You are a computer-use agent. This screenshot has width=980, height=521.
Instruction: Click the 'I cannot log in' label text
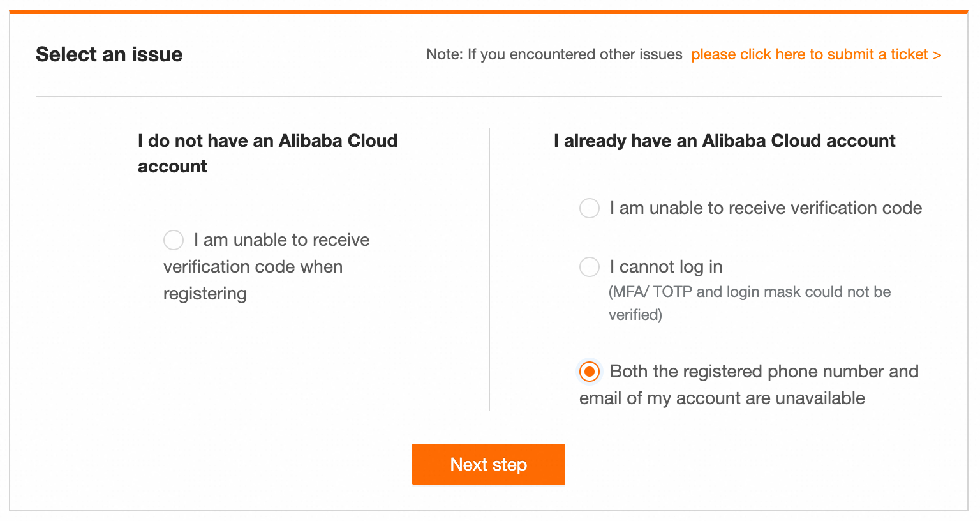click(665, 267)
